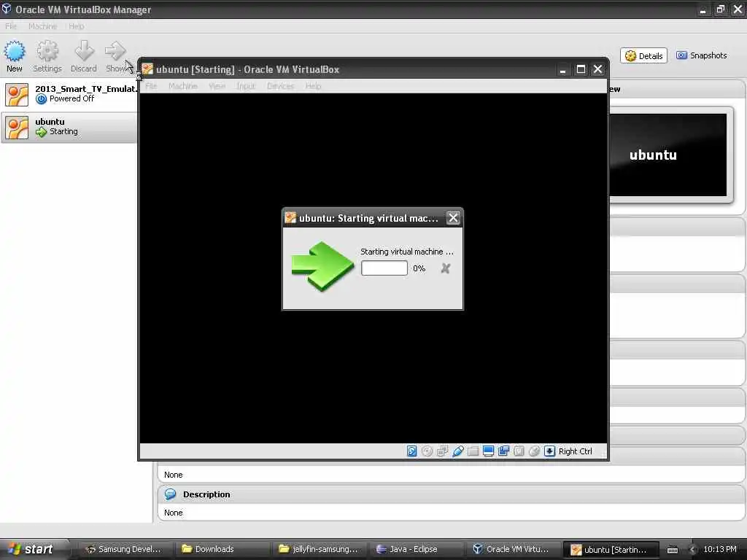Viewport: 747px width, 560px height.
Task: Open View menu in ubuntu VM window
Action: pos(217,86)
